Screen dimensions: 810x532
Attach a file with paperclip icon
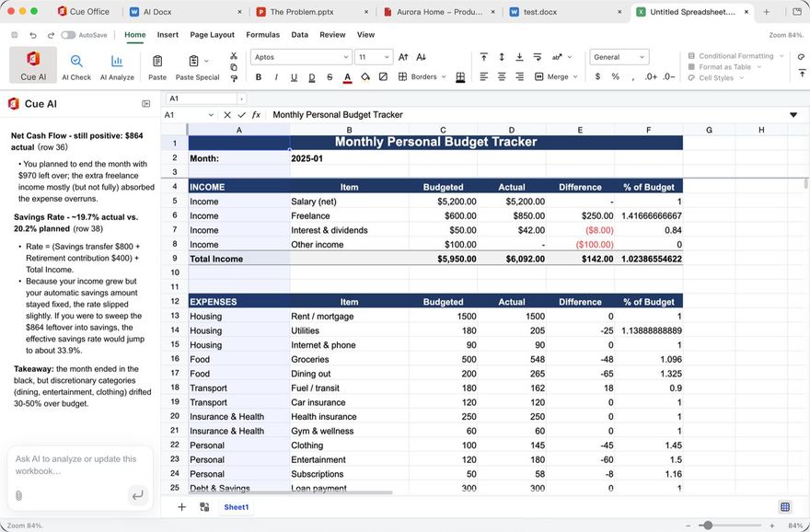tap(18, 496)
